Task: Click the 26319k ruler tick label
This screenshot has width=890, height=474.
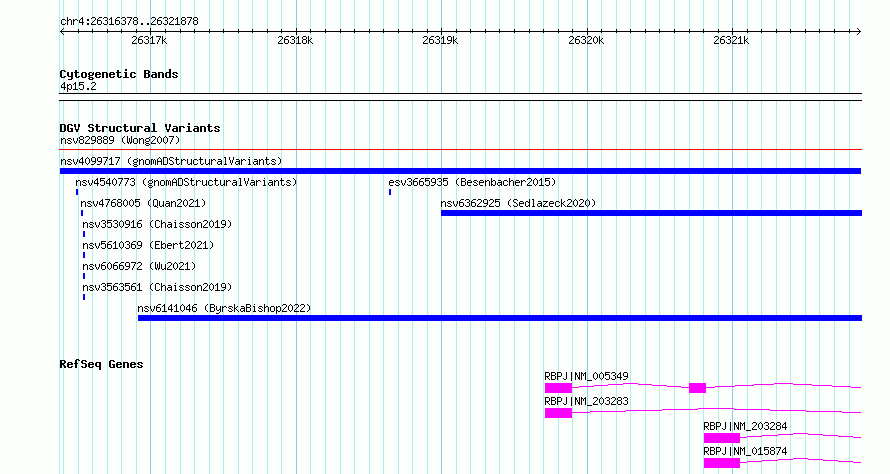Action: point(440,40)
